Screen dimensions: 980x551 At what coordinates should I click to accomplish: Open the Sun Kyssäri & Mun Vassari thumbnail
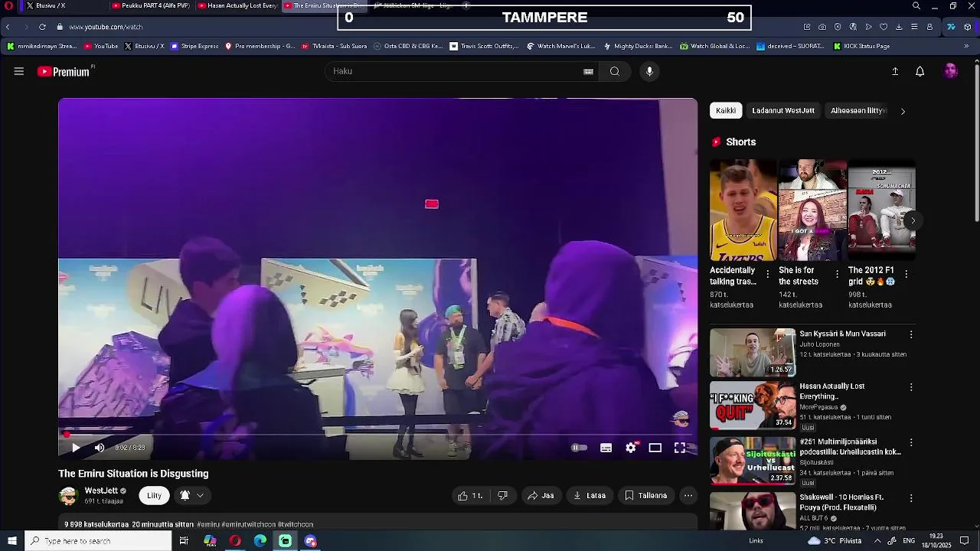point(752,352)
